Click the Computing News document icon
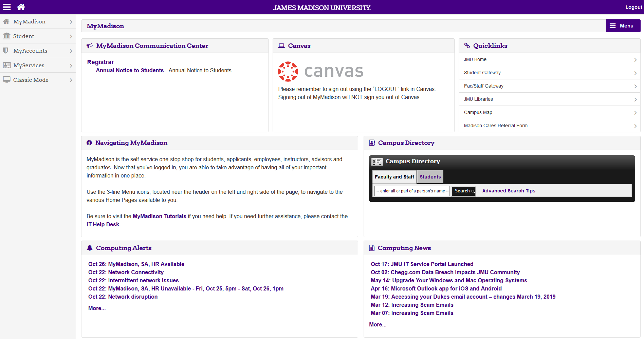644x339 pixels. (x=372, y=248)
